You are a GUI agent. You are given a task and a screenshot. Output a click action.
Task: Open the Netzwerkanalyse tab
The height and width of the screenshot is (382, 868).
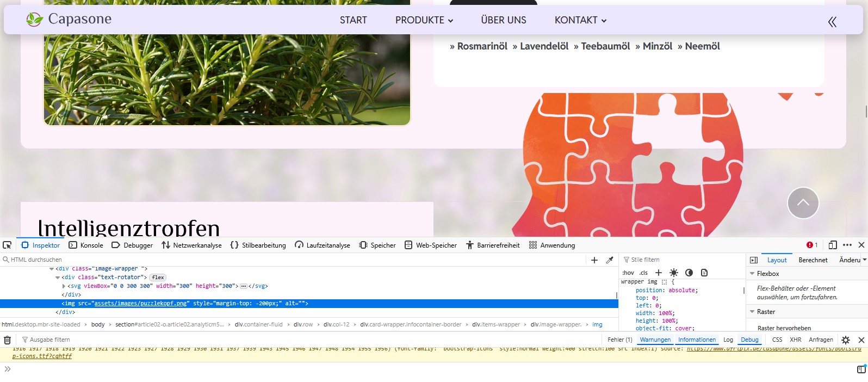click(191, 245)
